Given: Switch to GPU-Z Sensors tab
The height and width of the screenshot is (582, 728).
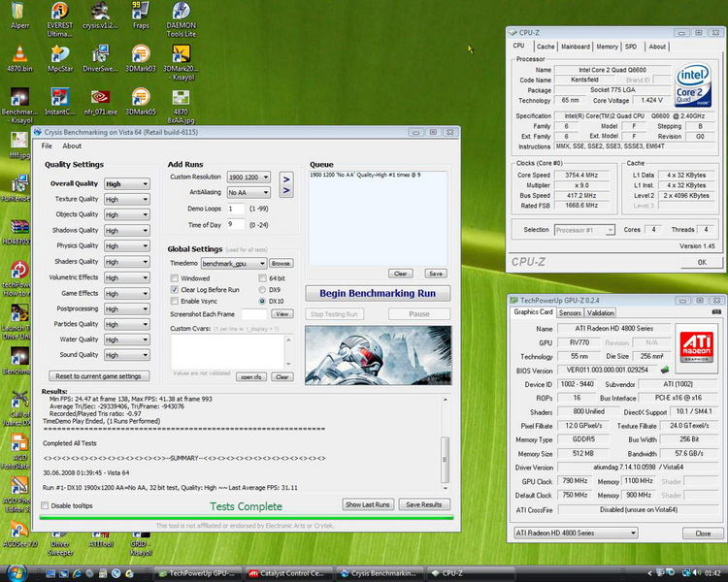Looking at the screenshot, I should [570, 312].
